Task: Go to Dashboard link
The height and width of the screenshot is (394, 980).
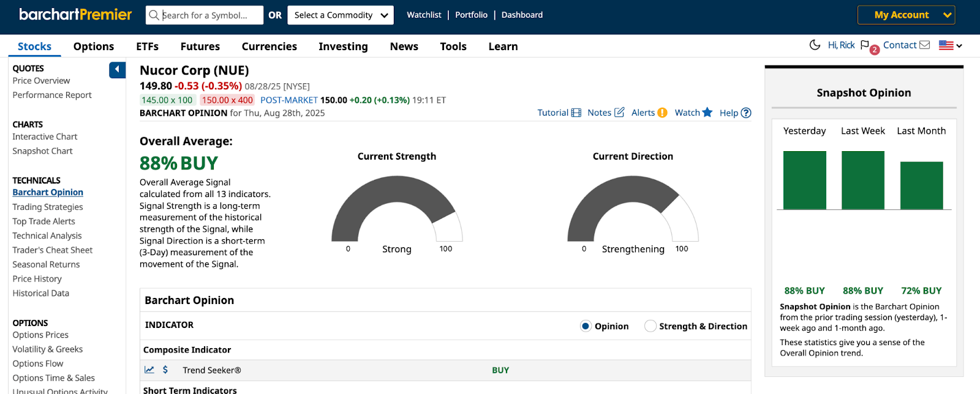Action: tap(522, 15)
